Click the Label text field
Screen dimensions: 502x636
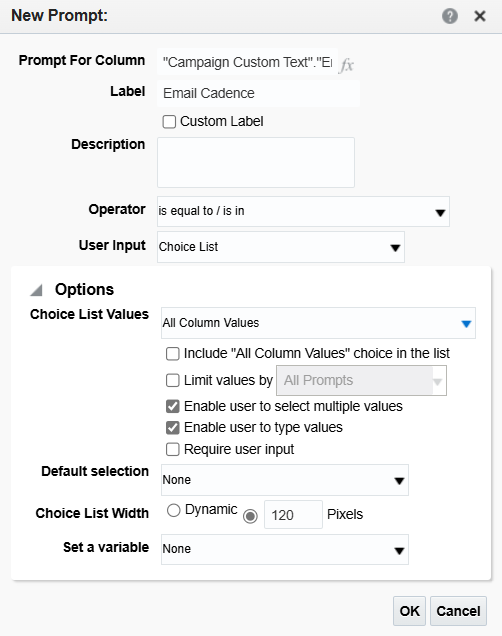tap(258, 93)
